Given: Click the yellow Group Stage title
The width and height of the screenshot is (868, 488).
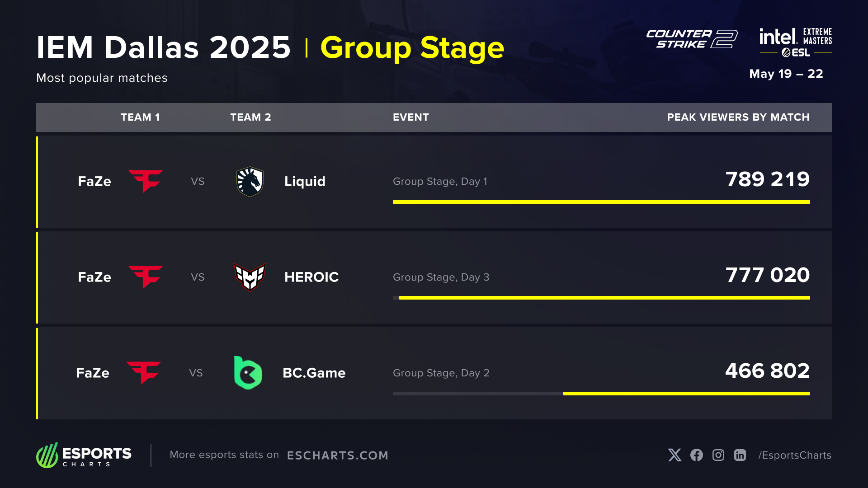Looking at the screenshot, I should click(412, 47).
